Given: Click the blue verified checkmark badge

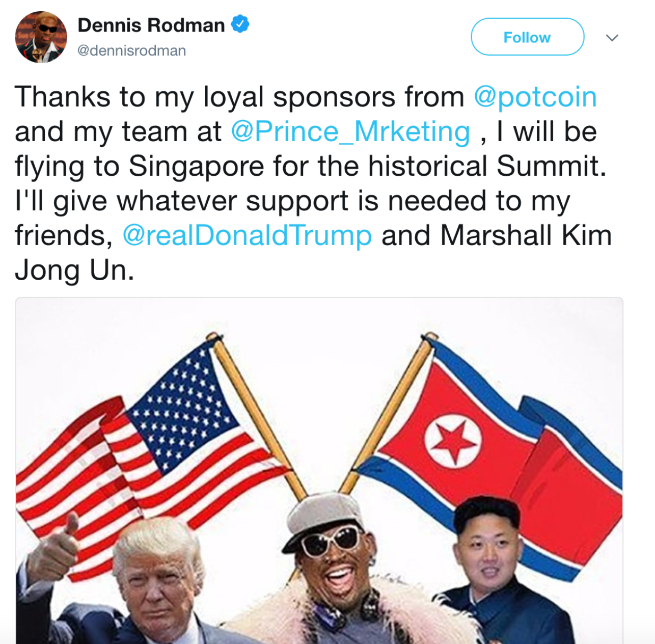Looking at the screenshot, I should click(240, 24).
